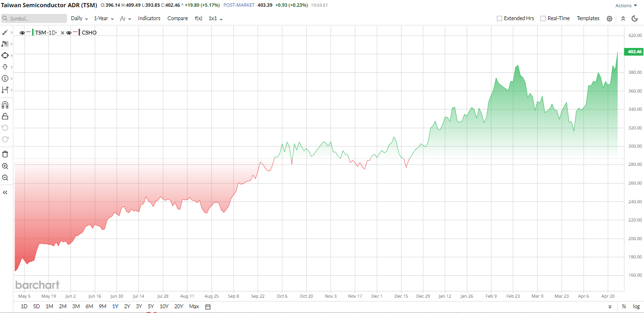The width and height of the screenshot is (644, 313).
Task: Switch to dark mode moon icon
Action: 635,18
